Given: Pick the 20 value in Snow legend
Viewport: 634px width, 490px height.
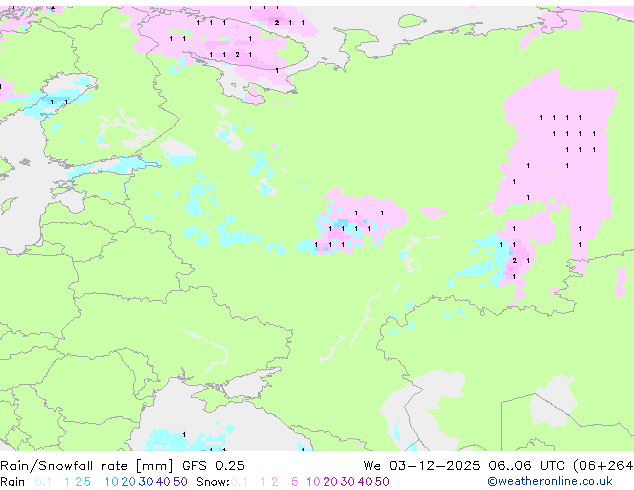Looking at the screenshot, I should [x=330, y=482].
